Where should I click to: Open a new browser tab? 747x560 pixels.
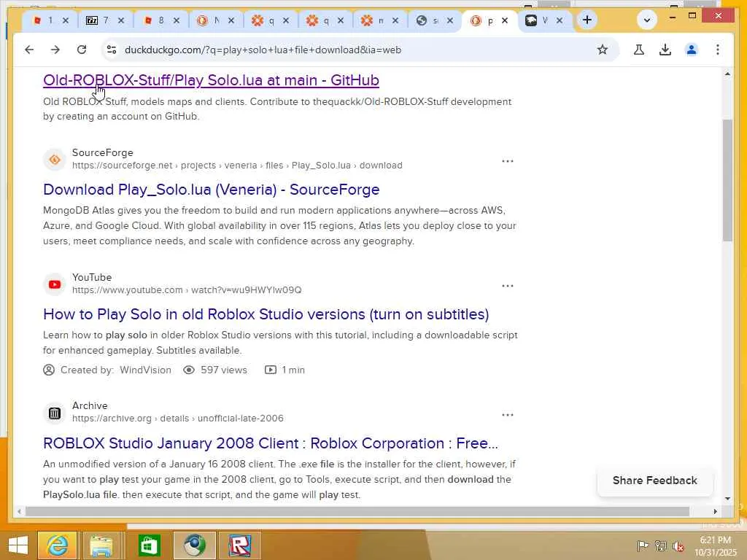587,20
